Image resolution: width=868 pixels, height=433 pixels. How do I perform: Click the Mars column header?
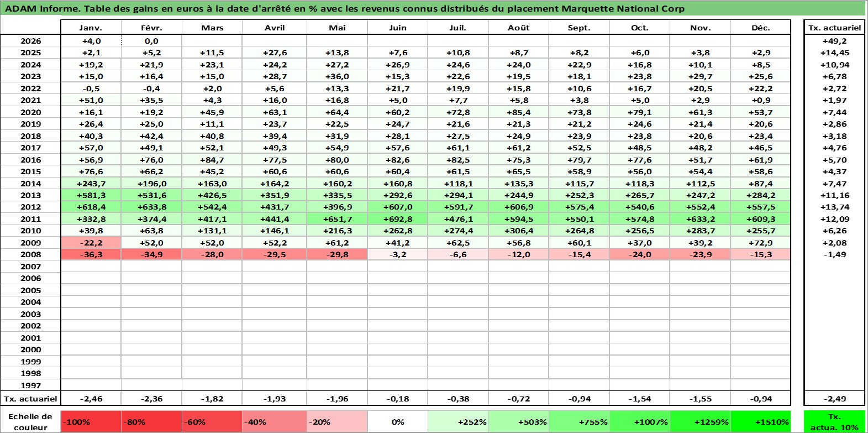click(213, 28)
